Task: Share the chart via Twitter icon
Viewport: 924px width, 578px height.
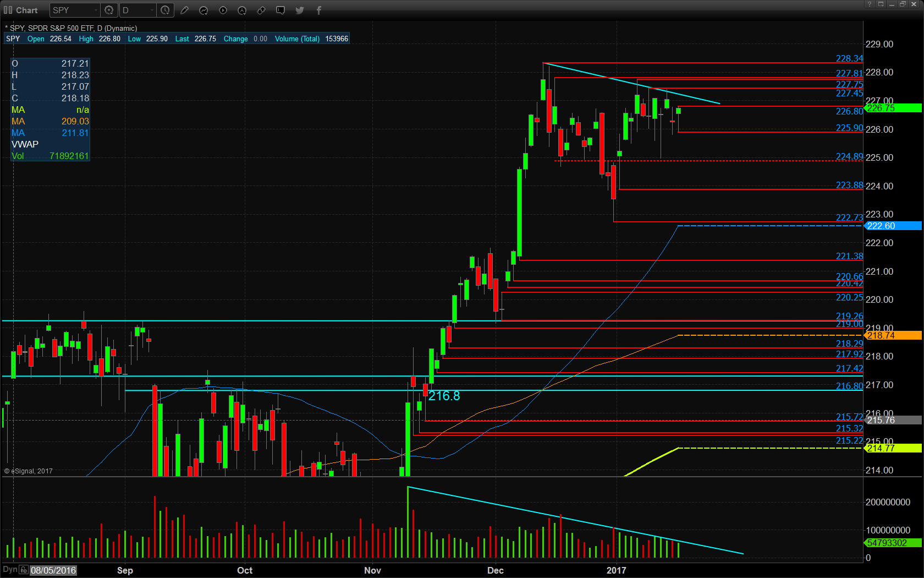Action: 300,10
